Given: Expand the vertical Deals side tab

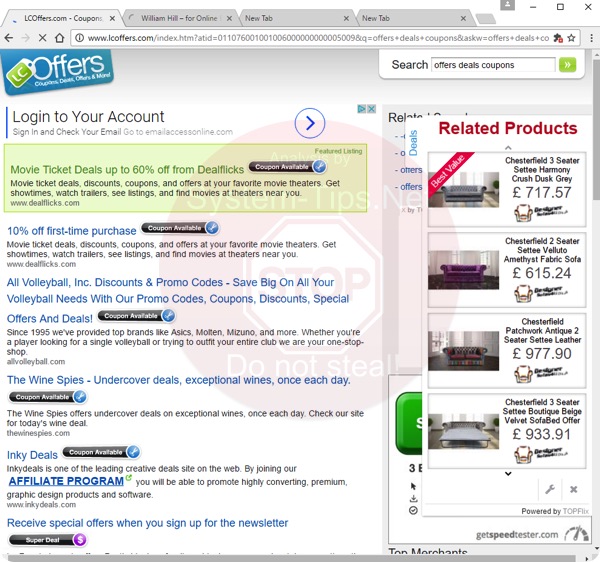Looking at the screenshot, I should click(413, 143).
